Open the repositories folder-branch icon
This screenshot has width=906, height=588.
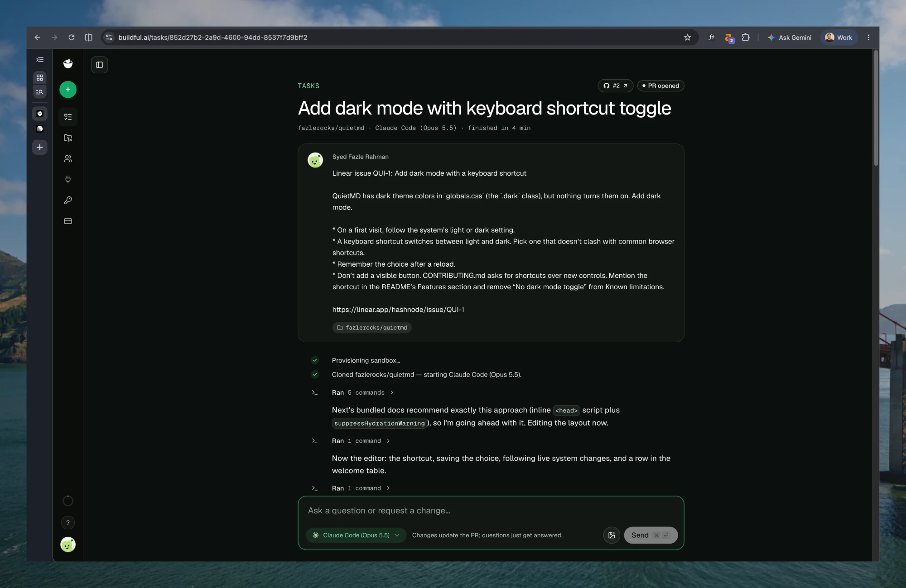tap(68, 138)
